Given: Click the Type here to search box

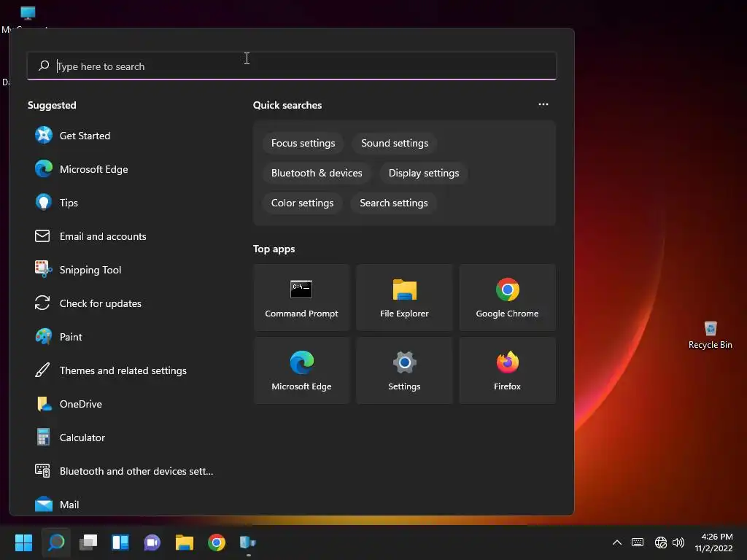Looking at the screenshot, I should (292, 66).
